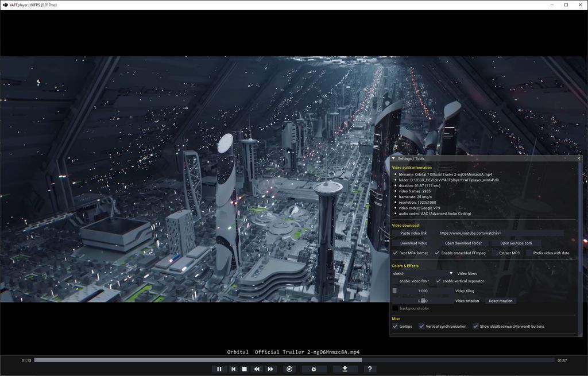The image size is (588, 376).
Task: Click the Download video button
Action: (x=413, y=243)
